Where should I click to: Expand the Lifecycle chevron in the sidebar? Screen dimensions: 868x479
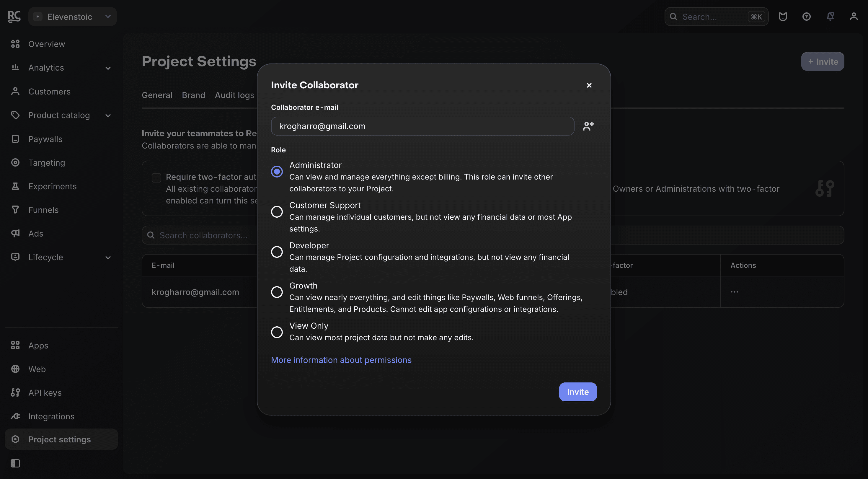tap(108, 258)
